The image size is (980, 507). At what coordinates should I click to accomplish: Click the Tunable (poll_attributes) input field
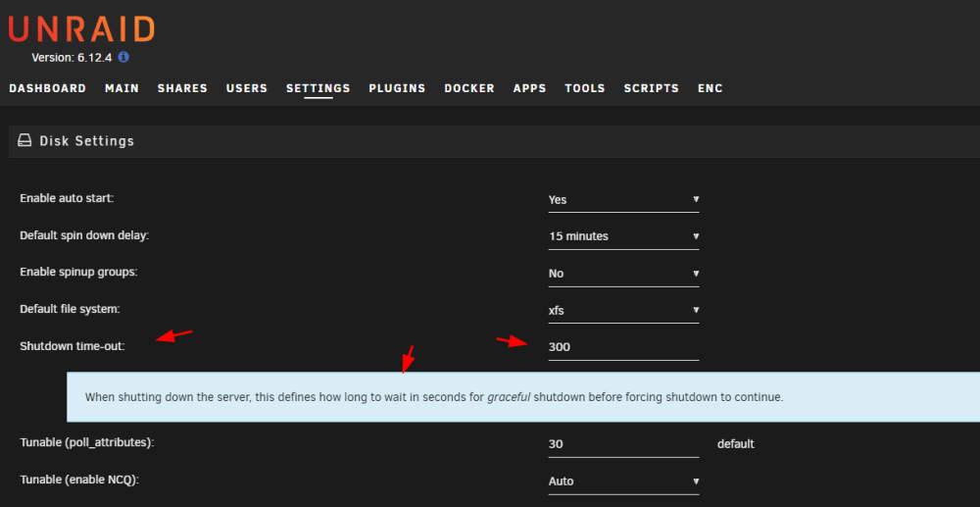623,444
